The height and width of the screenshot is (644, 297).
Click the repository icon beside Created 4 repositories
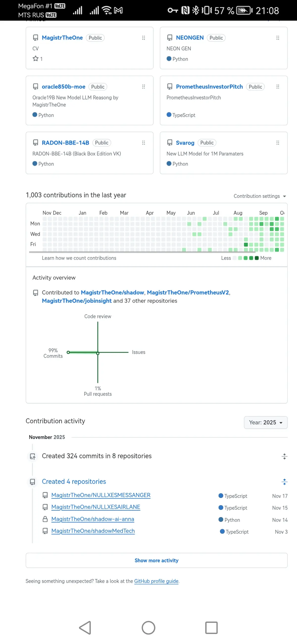(x=32, y=482)
